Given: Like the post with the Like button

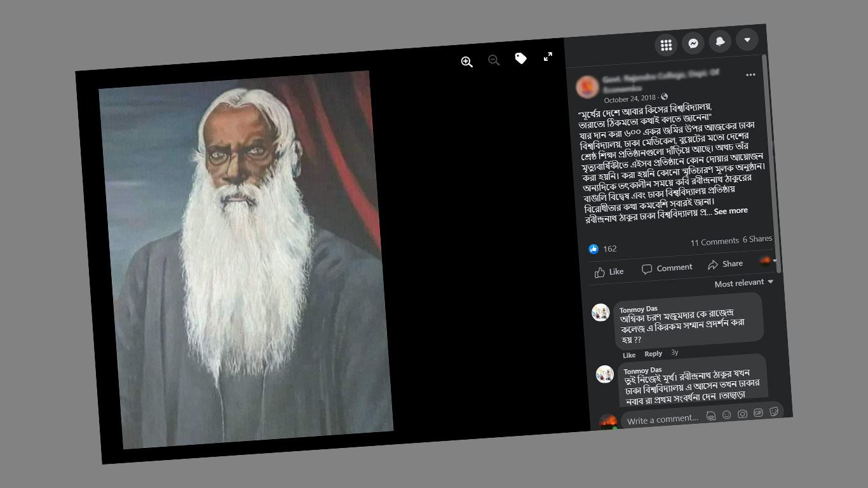Looking at the screenshot, I should pos(609,272).
